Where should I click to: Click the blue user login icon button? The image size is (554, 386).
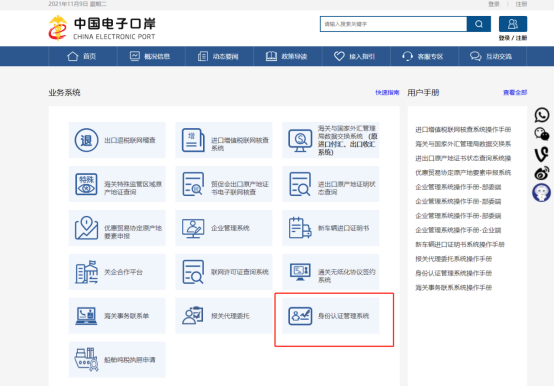click(x=513, y=24)
